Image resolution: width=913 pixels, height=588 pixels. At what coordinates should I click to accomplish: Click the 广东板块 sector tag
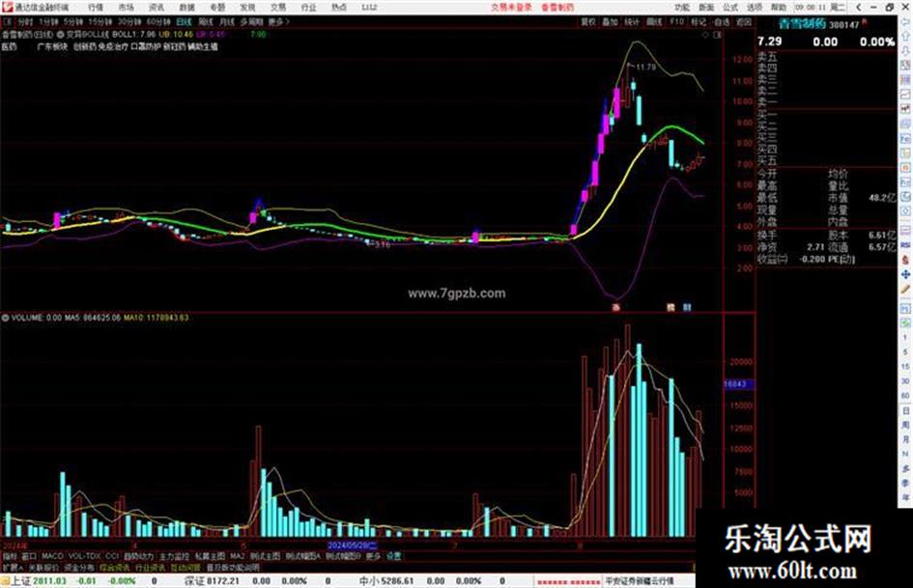click(x=52, y=46)
